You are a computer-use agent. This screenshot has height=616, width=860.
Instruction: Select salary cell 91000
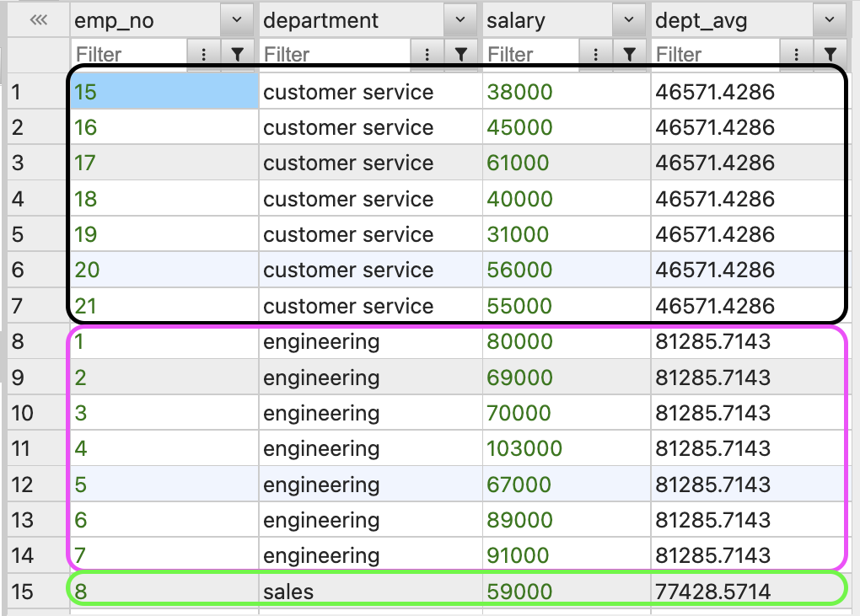tap(567, 555)
